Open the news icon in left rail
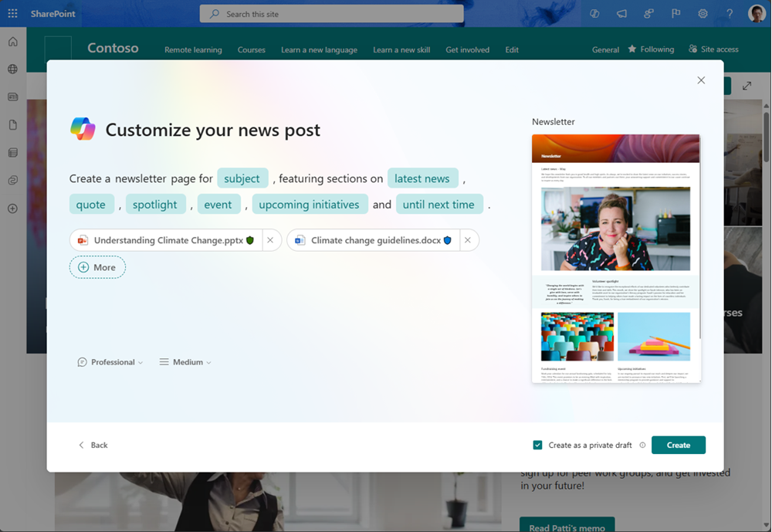 13,97
